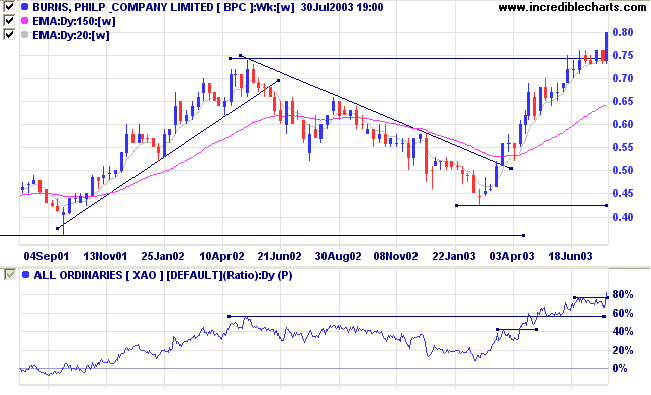The width and height of the screenshot is (651, 395).
Task: Click the 08Nov02 date label
Action: pyautogui.click(x=396, y=256)
